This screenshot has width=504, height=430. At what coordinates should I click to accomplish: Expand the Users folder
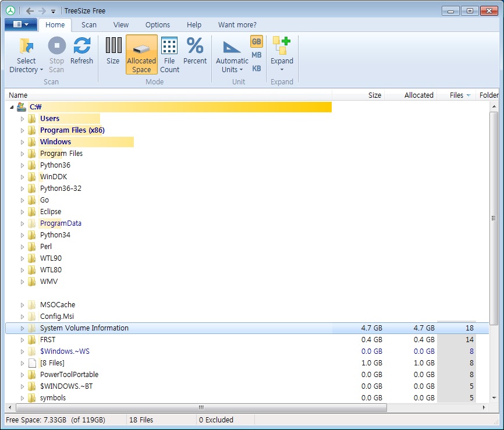tap(22, 119)
